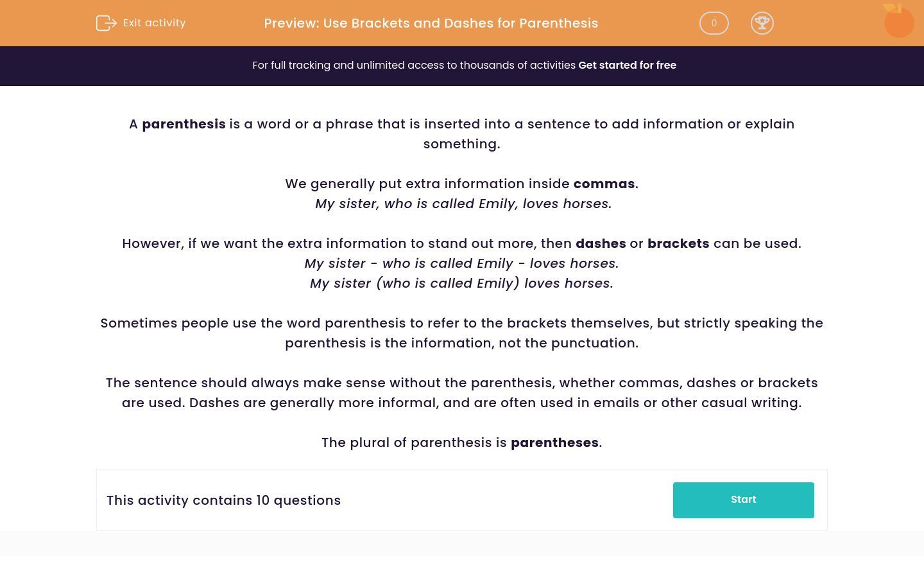Click the bold word parentheses
924x578 pixels.
554,442
